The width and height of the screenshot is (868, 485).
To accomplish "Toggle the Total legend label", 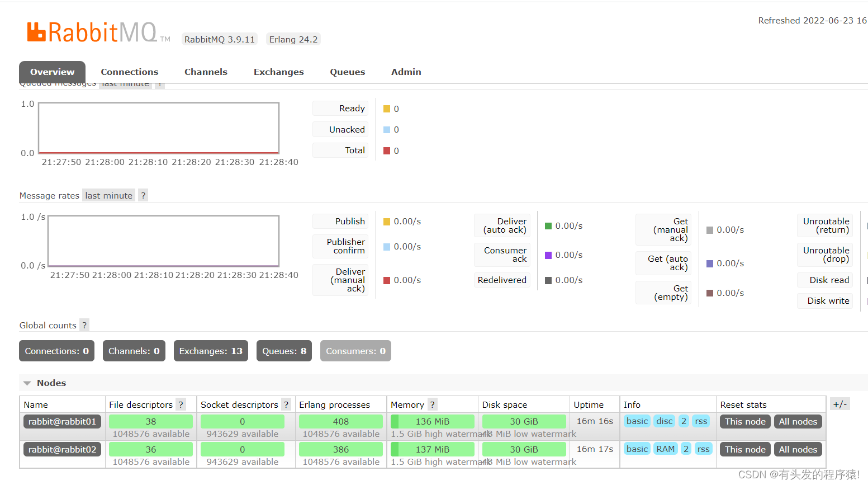I will [340, 150].
